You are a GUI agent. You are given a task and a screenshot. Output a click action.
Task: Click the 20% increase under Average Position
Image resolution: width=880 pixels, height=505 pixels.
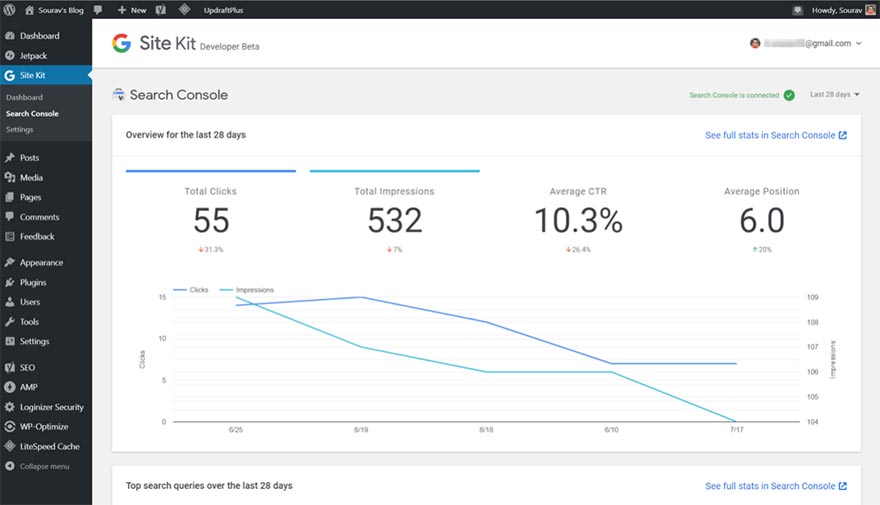(x=762, y=249)
